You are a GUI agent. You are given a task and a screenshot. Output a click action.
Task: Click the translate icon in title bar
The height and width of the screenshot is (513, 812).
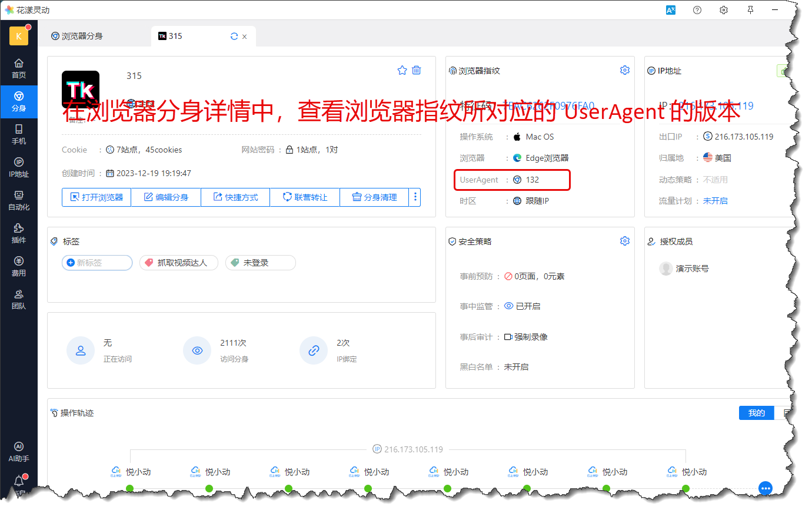tap(671, 10)
